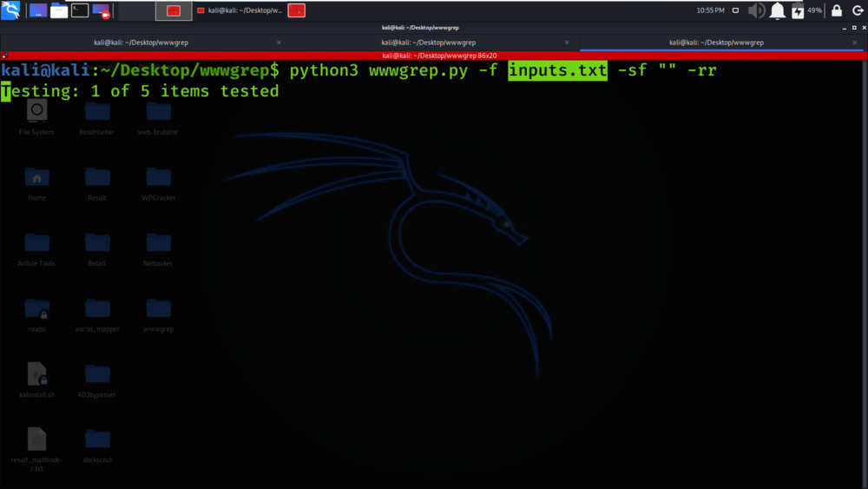
Task: Select the third wwwgrep terminal tab
Action: (x=716, y=43)
